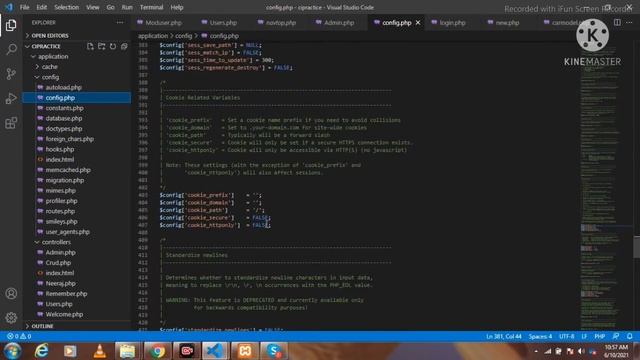The width and height of the screenshot is (640, 360).
Task: Click the New Folder icon in Explorer
Action: coord(102,46)
